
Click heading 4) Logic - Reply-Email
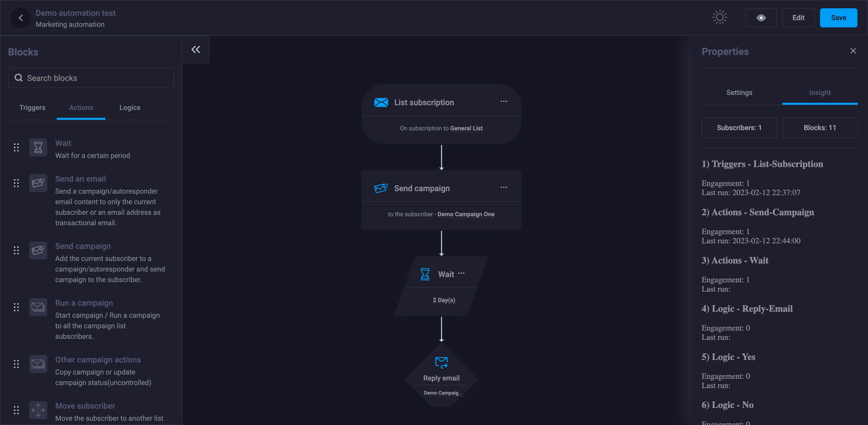point(747,309)
